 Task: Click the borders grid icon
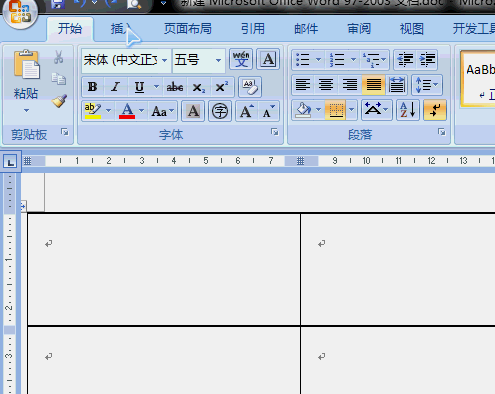pos(336,110)
